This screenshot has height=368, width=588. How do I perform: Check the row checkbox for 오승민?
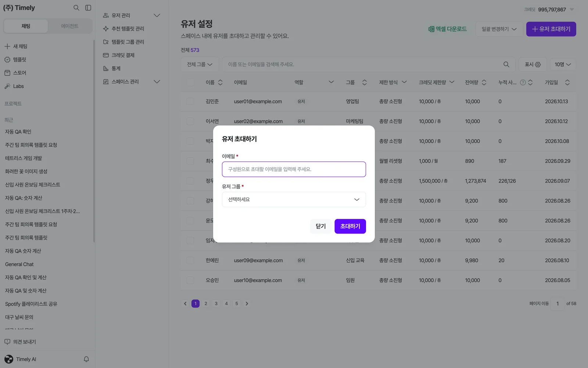(x=190, y=280)
